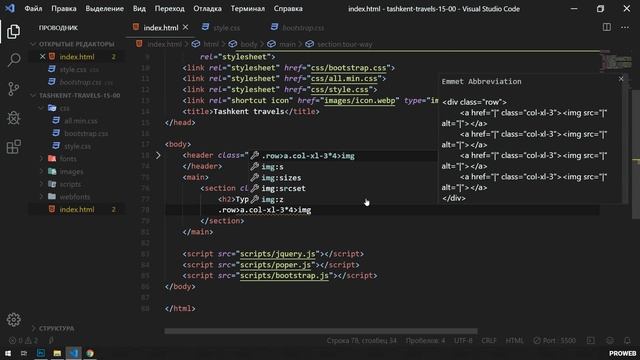Close index.html in Open Editors list
640x360 pixels.
[42, 57]
